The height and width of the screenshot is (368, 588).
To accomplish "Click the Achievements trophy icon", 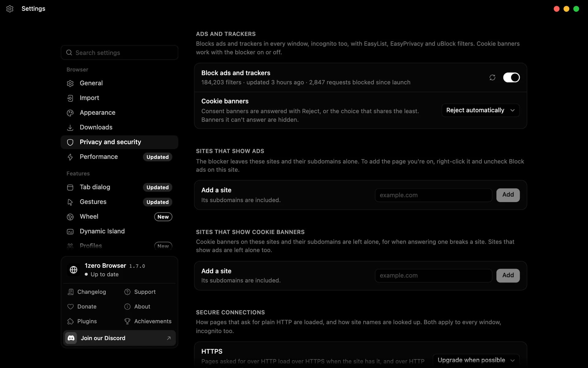I will click(127, 321).
